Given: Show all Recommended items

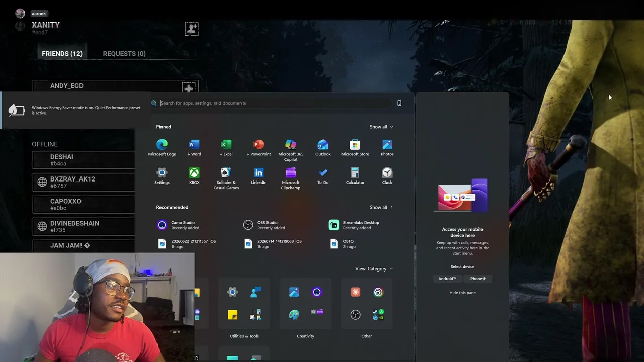Looking at the screenshot, I should point(381,207).
